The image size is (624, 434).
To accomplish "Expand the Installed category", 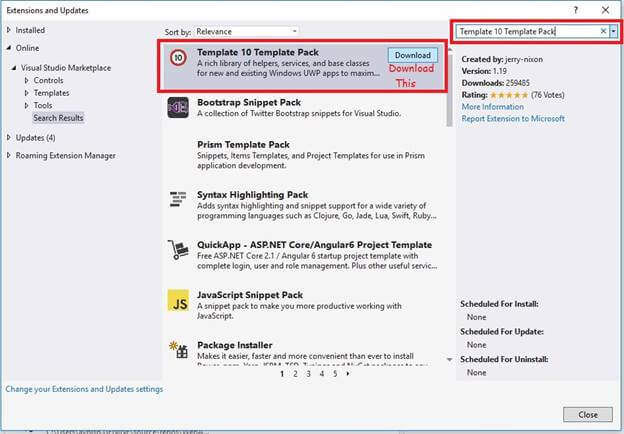I will (x=9, y=30).
